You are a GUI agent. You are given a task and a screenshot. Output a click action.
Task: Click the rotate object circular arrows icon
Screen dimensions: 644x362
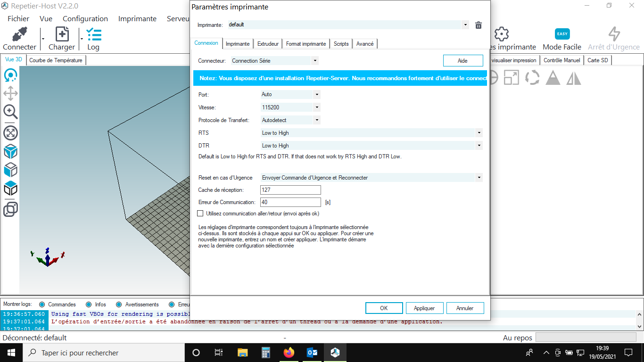click(532, 78)
